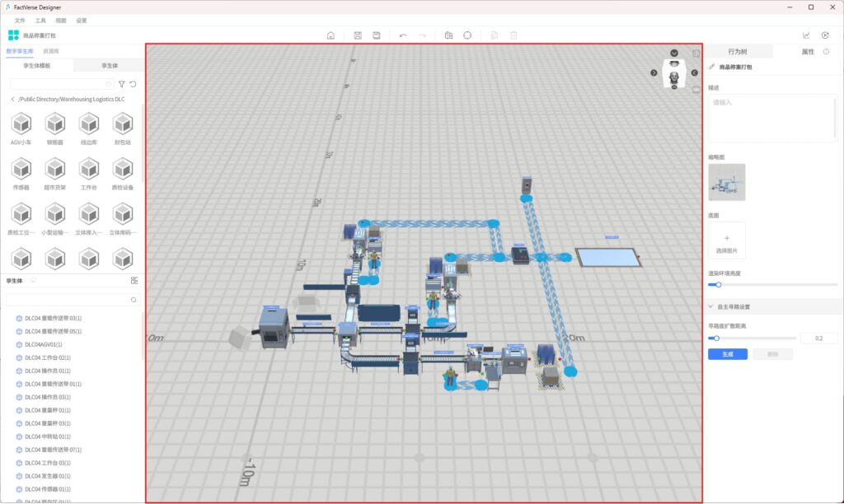Image resolution: width=844 pixels, height=504 pixels.
Task: Click the filter funnel icon in the library panel
Action: click(x=122, y=84)
